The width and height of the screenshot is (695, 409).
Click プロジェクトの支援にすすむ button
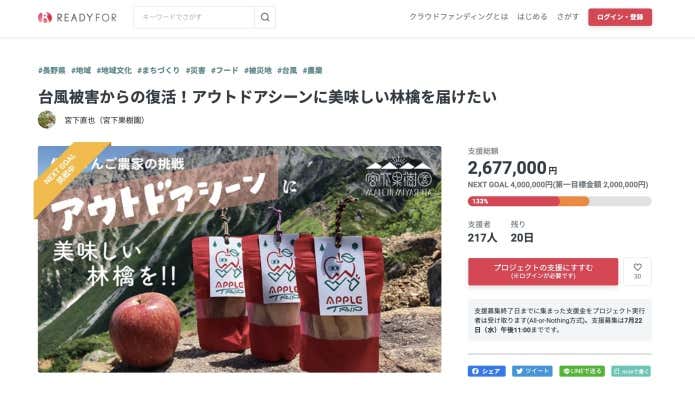543,271
